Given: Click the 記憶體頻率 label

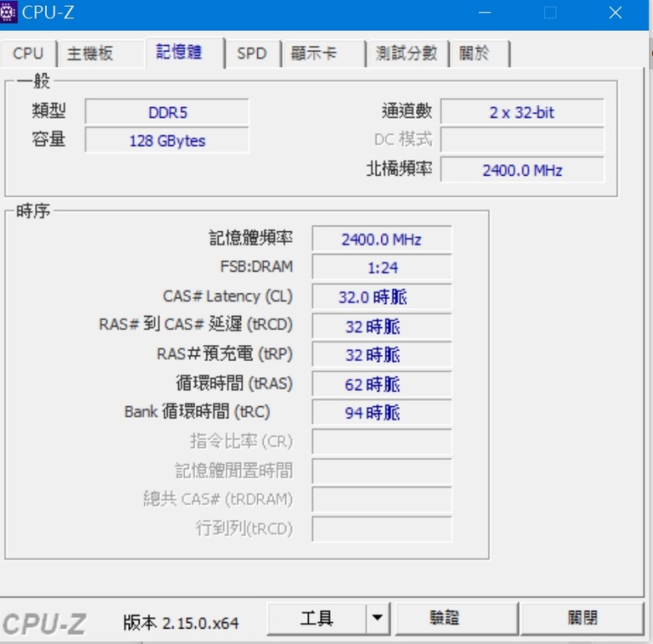Looking at the screenshot, I should coord(250,238).
